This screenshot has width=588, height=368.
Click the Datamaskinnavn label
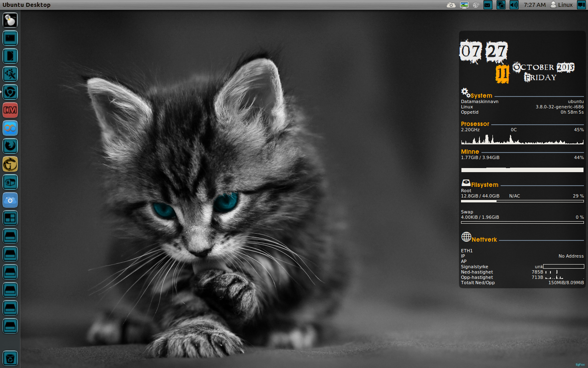(480, 101)
